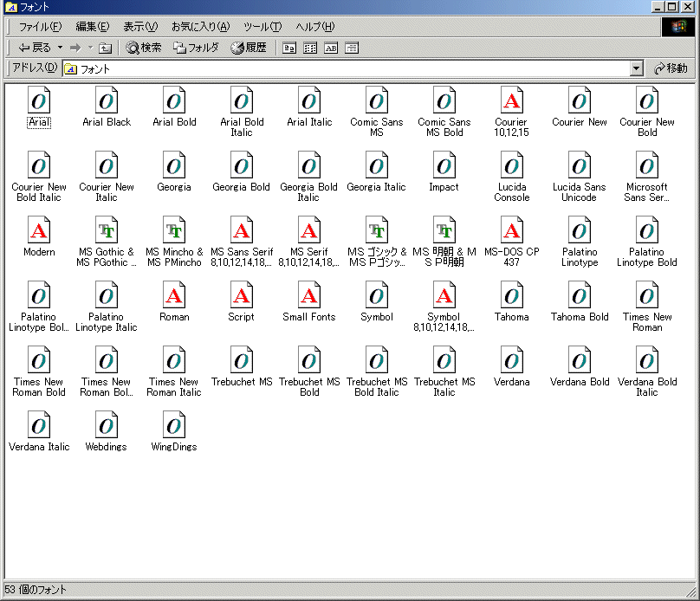
Task: Select the Courier New font icon
Action: click(x=579, y=100)
